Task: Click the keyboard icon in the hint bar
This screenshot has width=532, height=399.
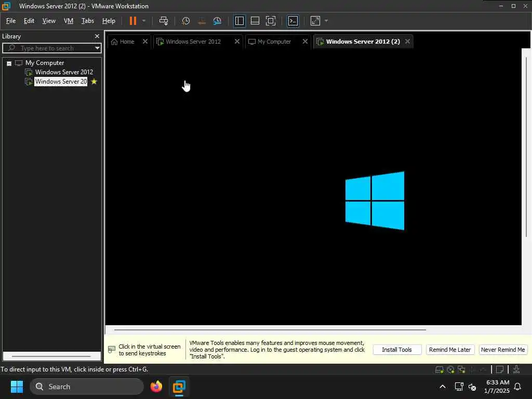Action: point(111,350)
